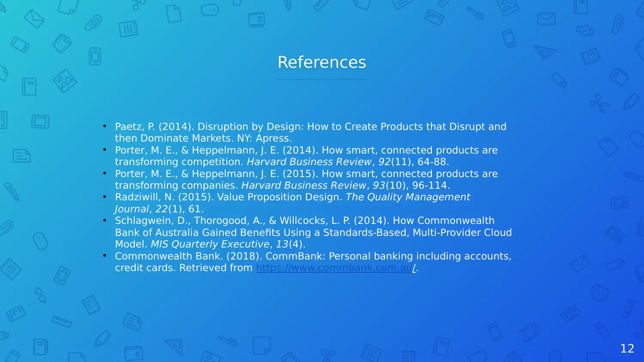Click the Commonwealth Bank. (2018) reference line
Image resolution: width=644 pixels, height=362 pixels.
coord(313,256)
